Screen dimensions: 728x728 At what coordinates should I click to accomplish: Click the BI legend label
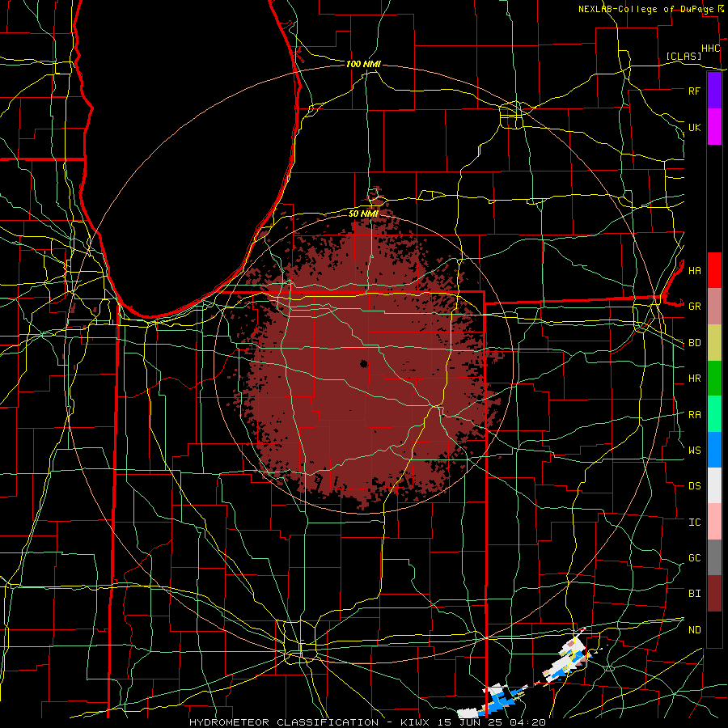click(694, 594)
